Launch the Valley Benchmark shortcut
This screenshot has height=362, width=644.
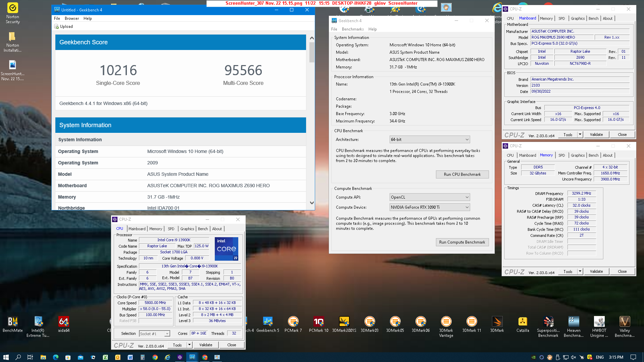coord(625,326)
